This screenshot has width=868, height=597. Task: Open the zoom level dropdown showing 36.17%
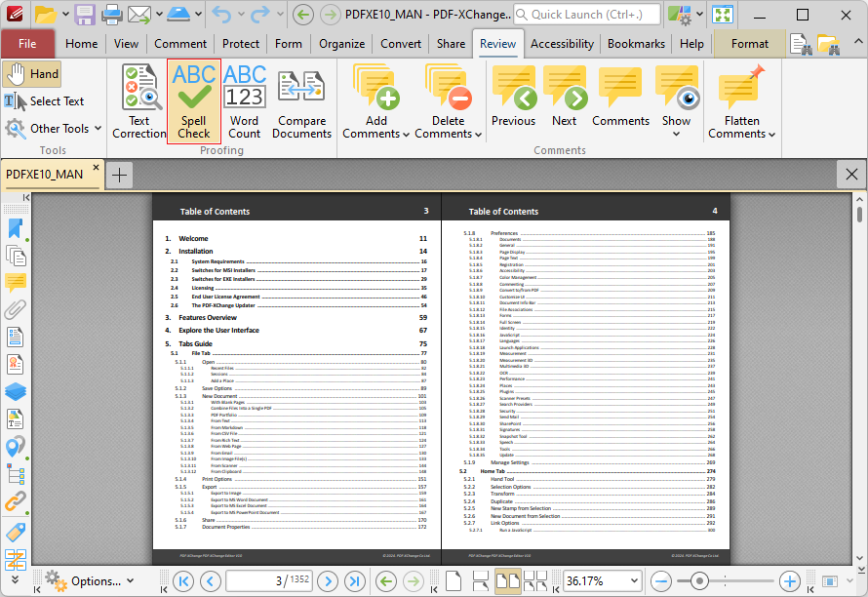[634, 581]
